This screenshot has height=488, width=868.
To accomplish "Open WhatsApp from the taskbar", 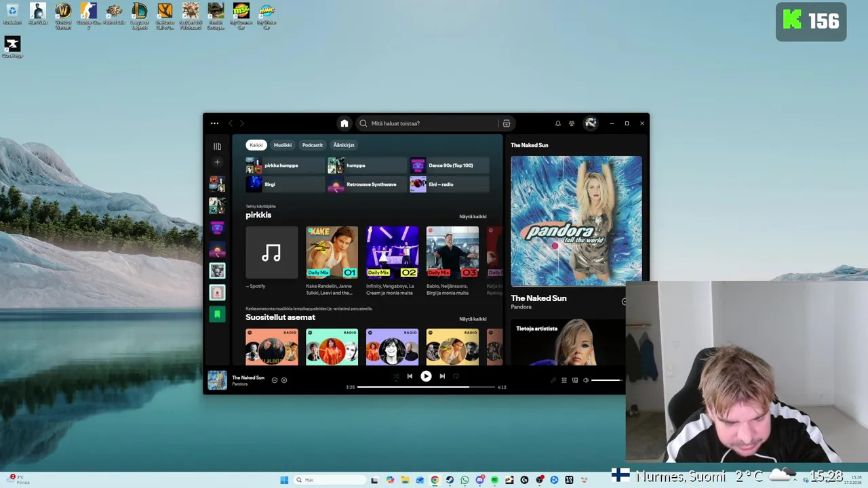I will coord(465,480).
